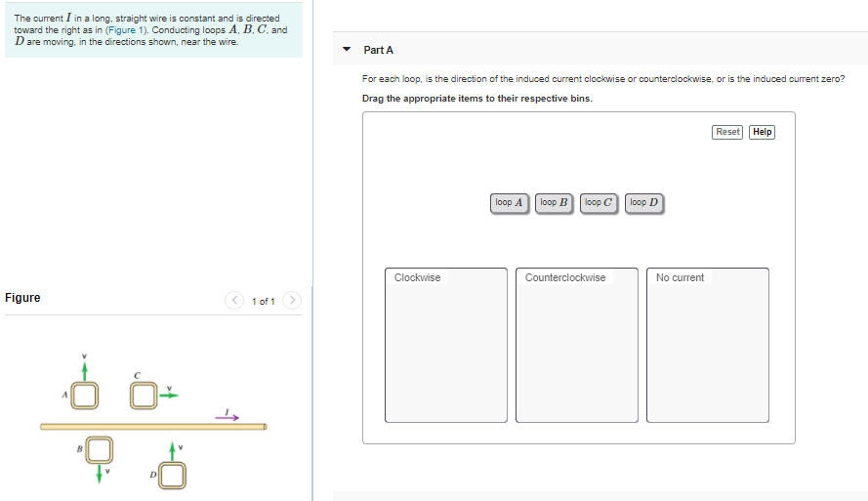
Task: Select the loop C item
Action: click(599, 202)
